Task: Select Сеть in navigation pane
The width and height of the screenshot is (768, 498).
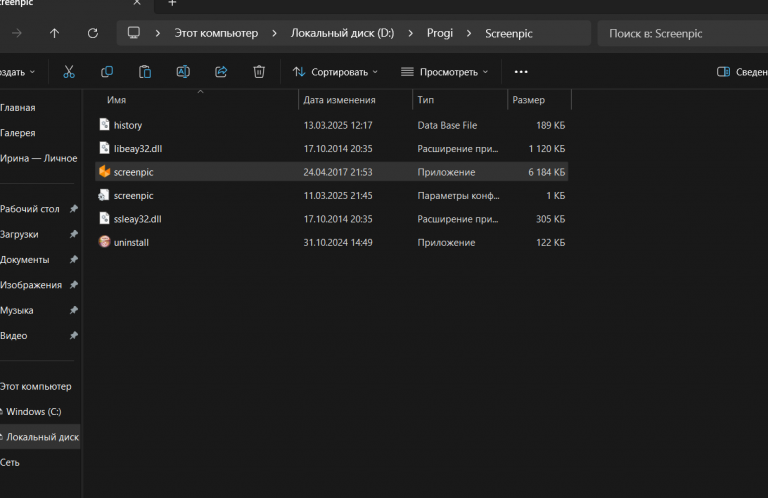Action: (x=10, y=462)
